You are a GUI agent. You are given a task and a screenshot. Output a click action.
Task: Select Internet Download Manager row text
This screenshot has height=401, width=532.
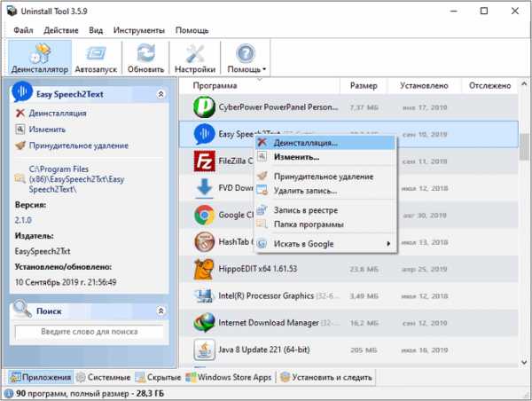pos(269,323)
